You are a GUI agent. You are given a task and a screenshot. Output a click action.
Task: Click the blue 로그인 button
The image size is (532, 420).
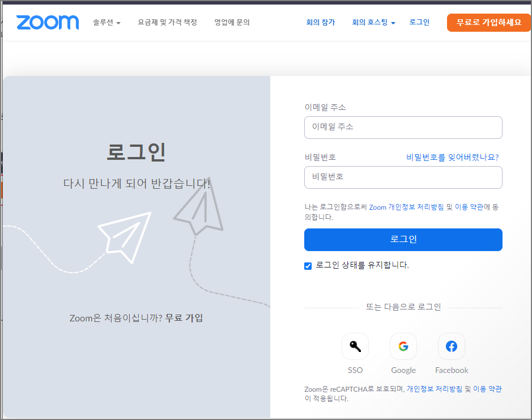click(403, 240)
